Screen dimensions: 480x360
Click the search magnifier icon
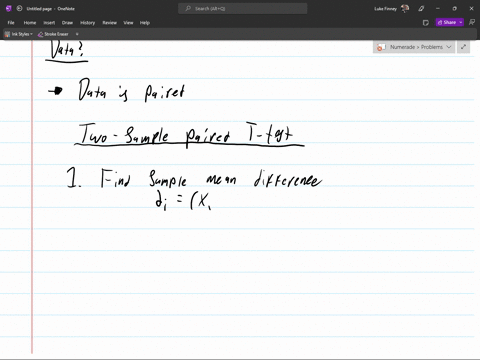pos(188,9)
